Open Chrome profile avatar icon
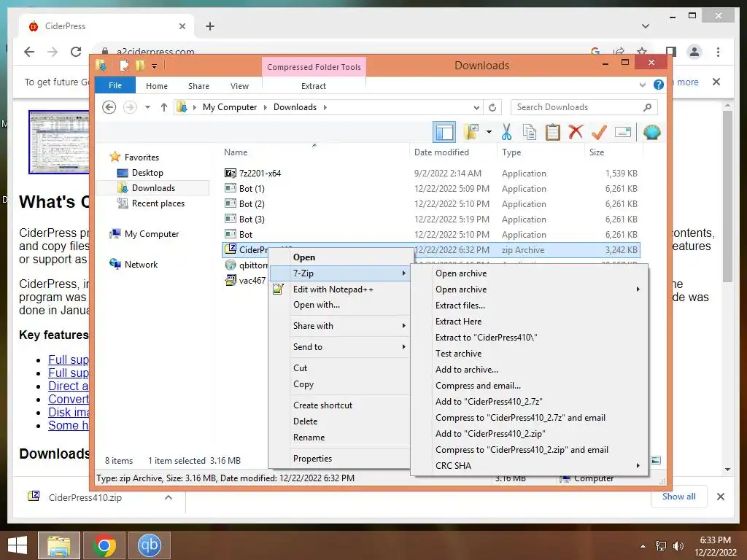Viewport: 747px width, 560px height. pos(694,52)
